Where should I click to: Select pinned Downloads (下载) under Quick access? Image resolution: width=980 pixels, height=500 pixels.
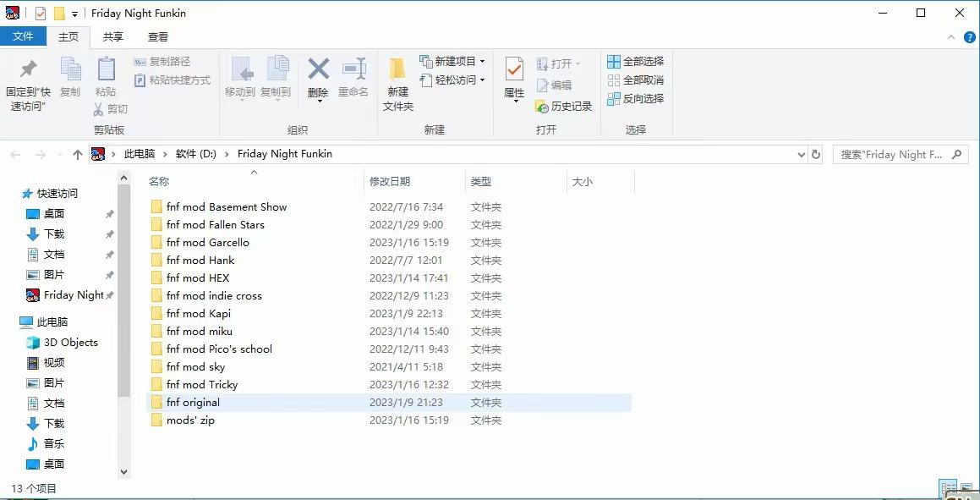46,234
